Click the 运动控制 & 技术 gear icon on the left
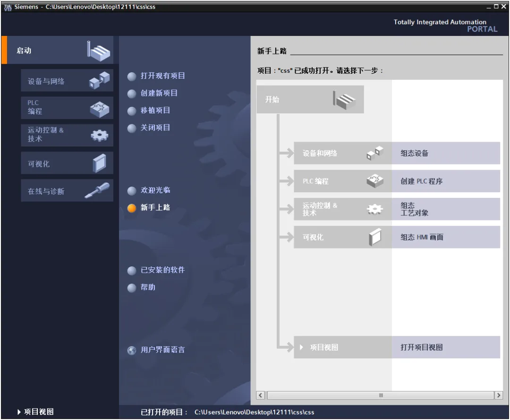Screen dimensions: 510x420 (x=100, y=135)
